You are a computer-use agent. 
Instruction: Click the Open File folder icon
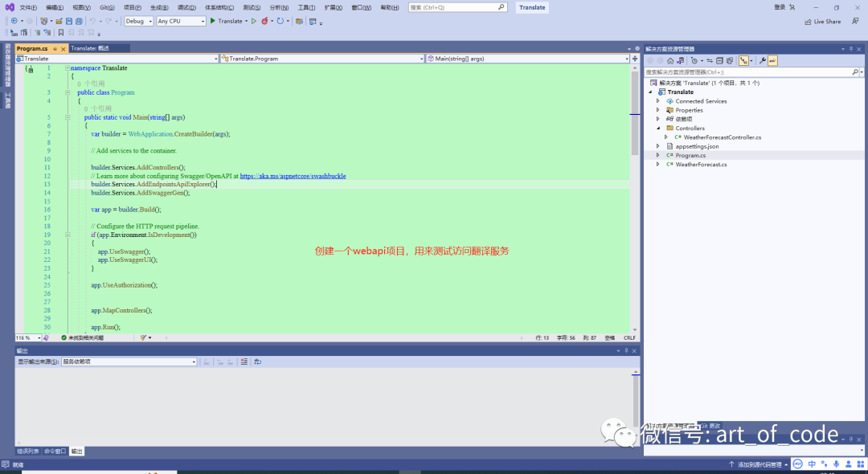click(x=59, y=21)
